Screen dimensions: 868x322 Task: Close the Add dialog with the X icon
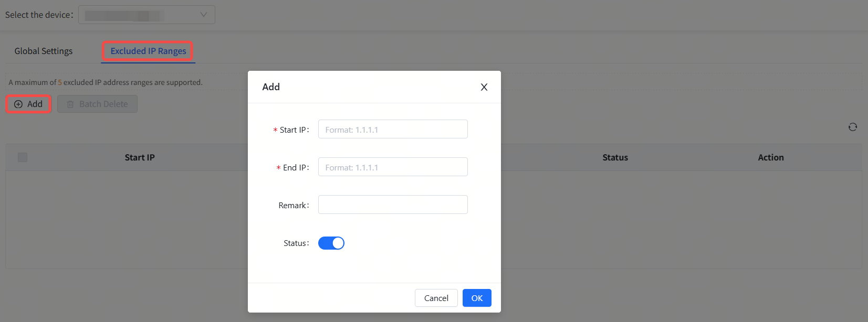[x=484, y=87]
